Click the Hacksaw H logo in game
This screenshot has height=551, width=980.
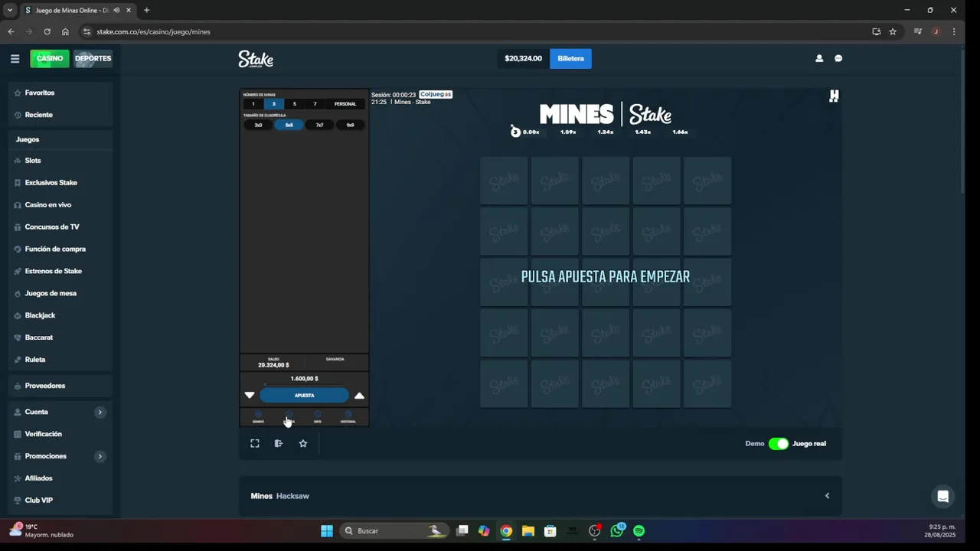834,96
